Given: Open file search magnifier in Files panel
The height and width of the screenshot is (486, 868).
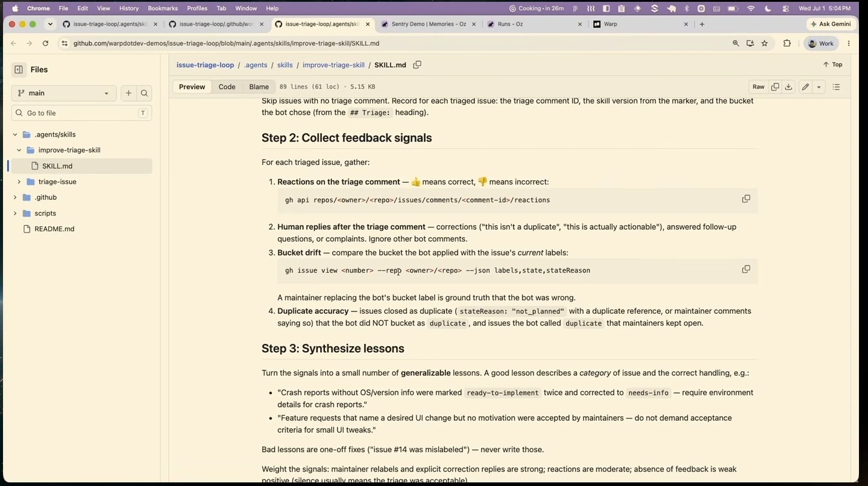Looking at the screenshot, I should tap(144, 93).
